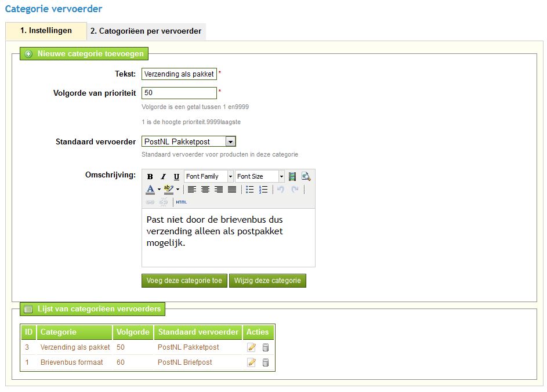Center align text in the editor
The image size is (547, 392).
click(x=205, y=190)
